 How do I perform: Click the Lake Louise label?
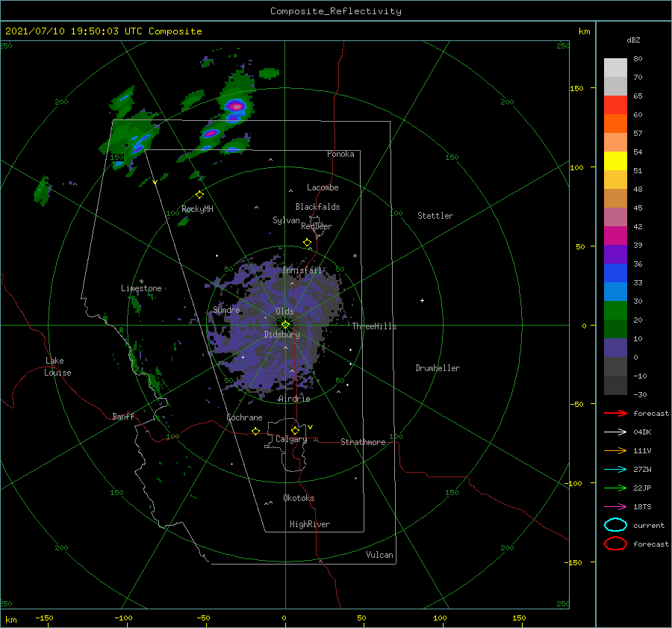pos(57,367)
